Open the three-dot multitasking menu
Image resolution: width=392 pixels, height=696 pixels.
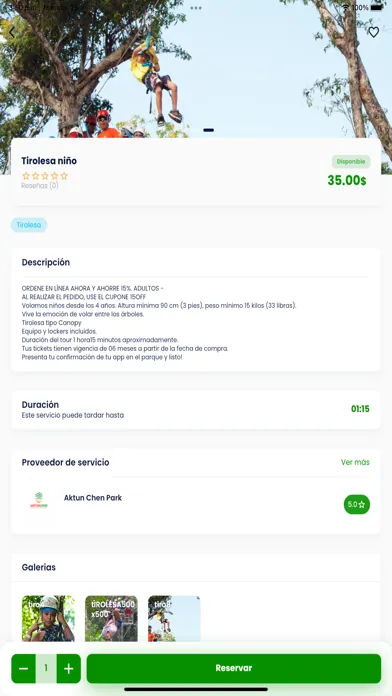[196, 8]
